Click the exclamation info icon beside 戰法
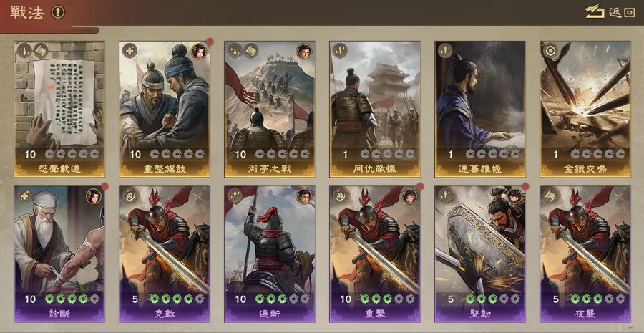This screenshot has width=644, height=333. point(58,12)
